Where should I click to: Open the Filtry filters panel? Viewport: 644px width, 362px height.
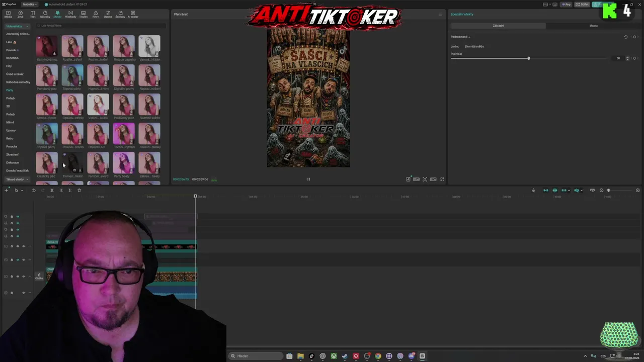pos(96,14)
